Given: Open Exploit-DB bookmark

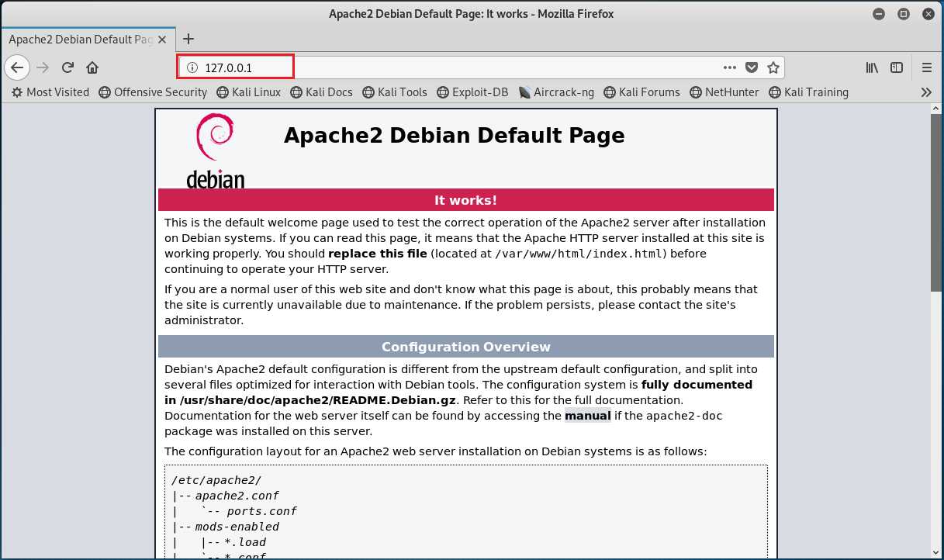Looking at the screenshot, I should tap(472, 92).
